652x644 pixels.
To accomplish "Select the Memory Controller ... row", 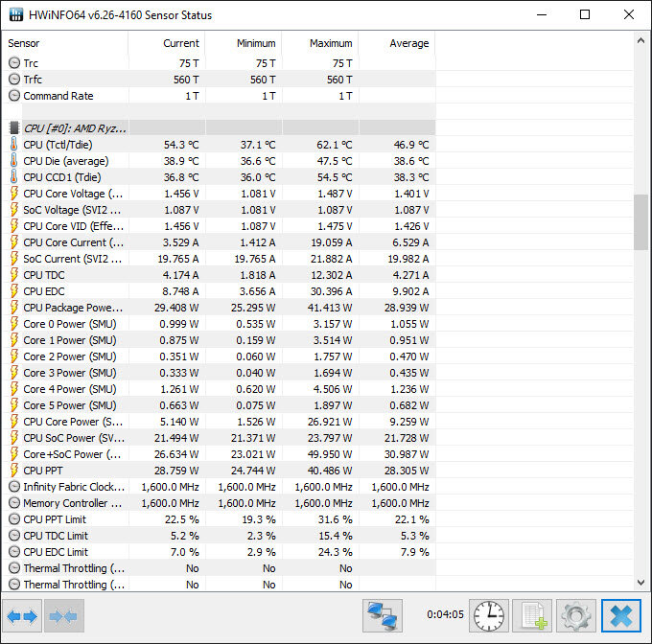I will tap(220, 503).
